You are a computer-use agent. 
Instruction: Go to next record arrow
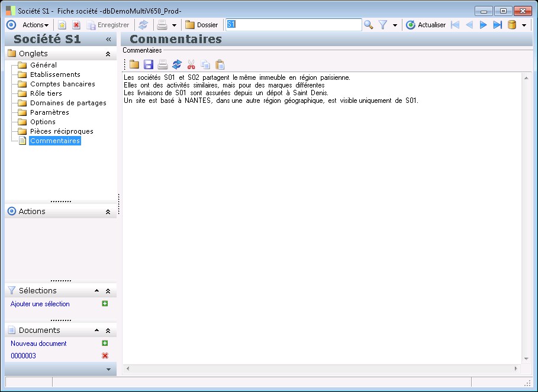484,25
